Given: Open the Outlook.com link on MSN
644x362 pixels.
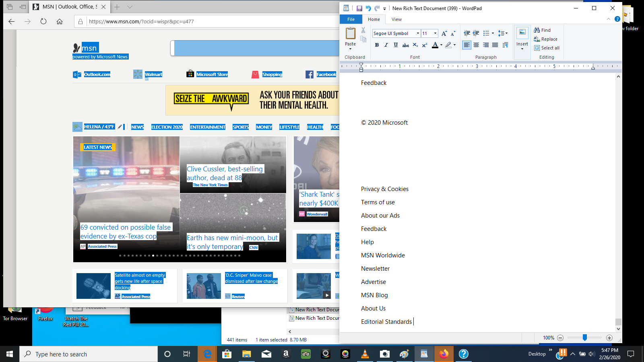Looking at the screenshot, I should coord(97,74).
